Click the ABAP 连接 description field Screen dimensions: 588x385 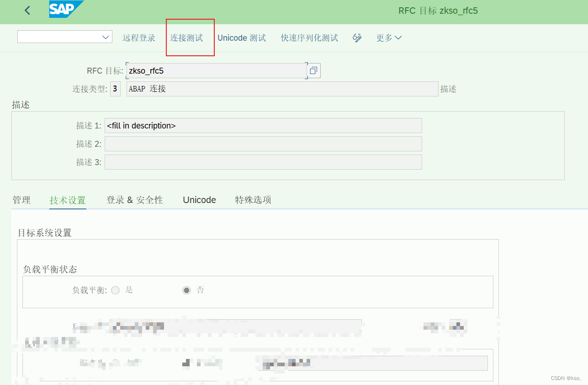pos(282,89)
